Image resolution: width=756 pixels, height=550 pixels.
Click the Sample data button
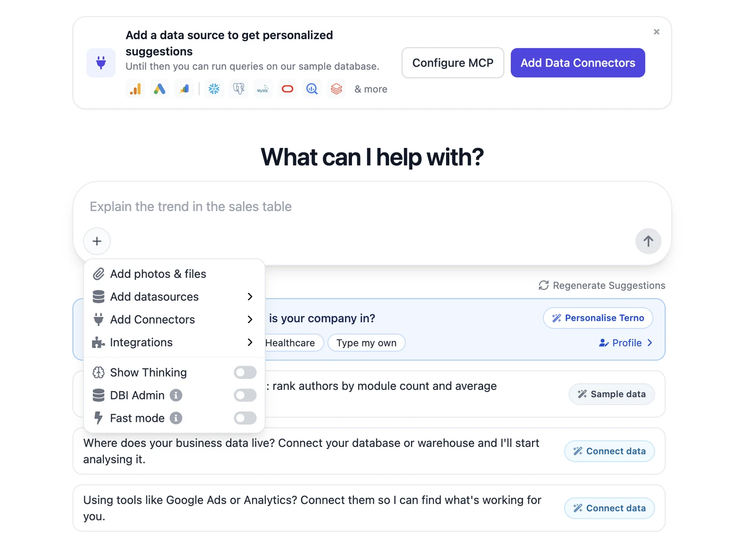coord(611,394)
